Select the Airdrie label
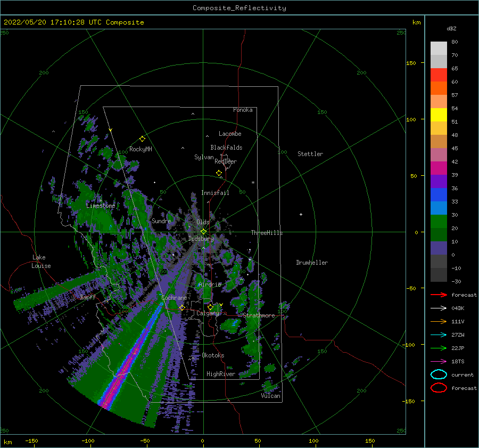479x448 pixels. [210, 284]
